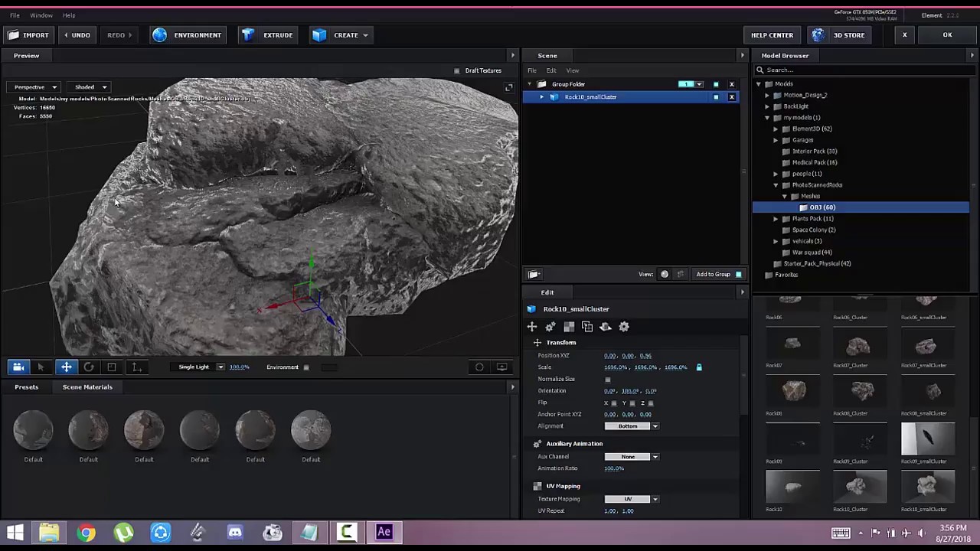Open the Transform tab icon in Edit panel
This screenshot has height=551, width=980.
[532, 327]
